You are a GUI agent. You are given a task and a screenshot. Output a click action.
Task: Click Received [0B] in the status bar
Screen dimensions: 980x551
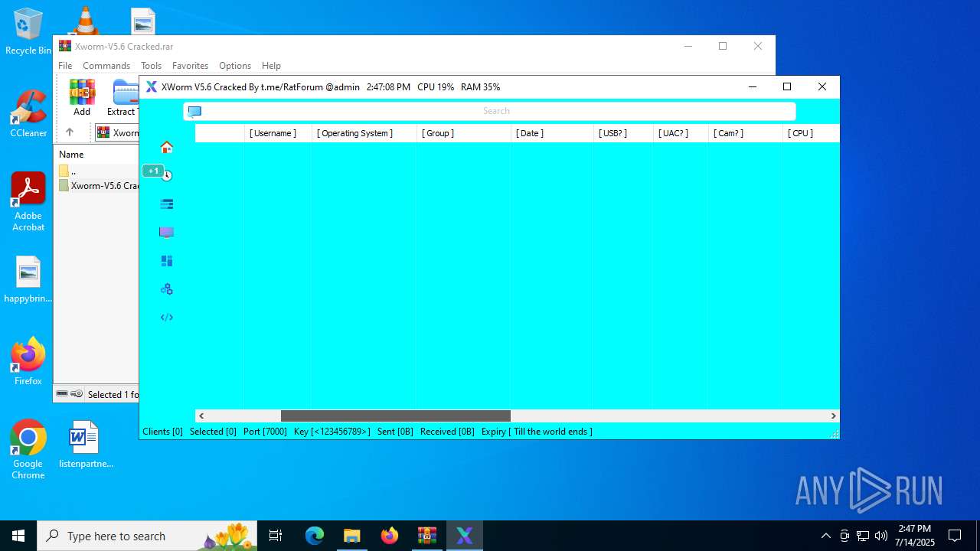pos(447,432)
